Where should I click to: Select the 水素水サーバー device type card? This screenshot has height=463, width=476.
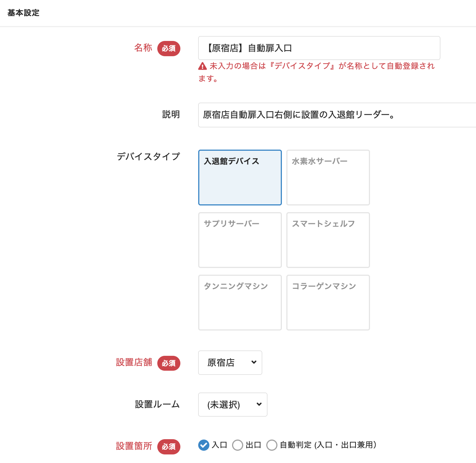click(x=328, y=178)
